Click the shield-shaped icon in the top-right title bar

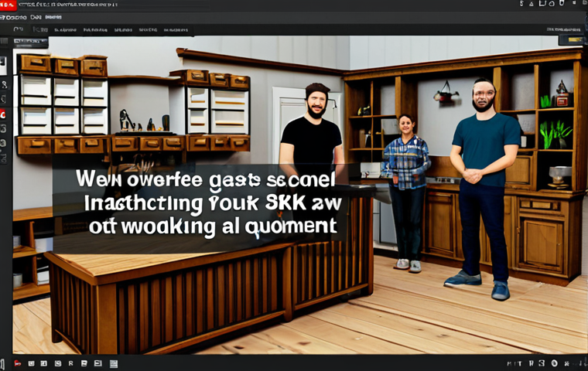562,3
